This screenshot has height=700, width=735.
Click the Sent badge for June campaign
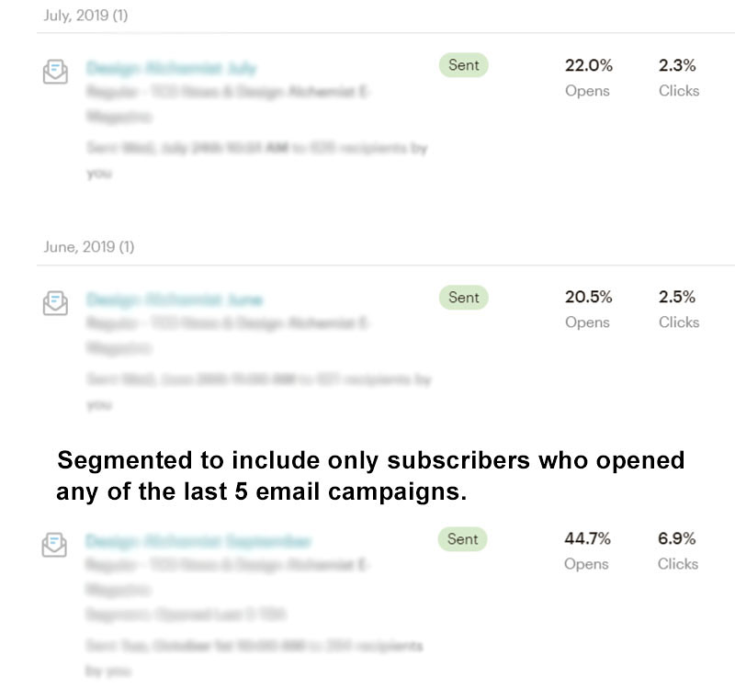pos(464,298)
